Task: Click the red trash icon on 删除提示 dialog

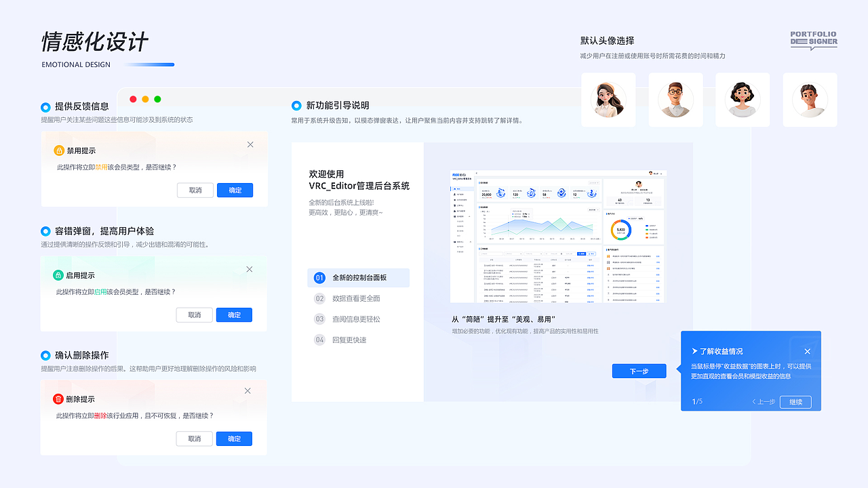Action: click(x=57, y=398)
